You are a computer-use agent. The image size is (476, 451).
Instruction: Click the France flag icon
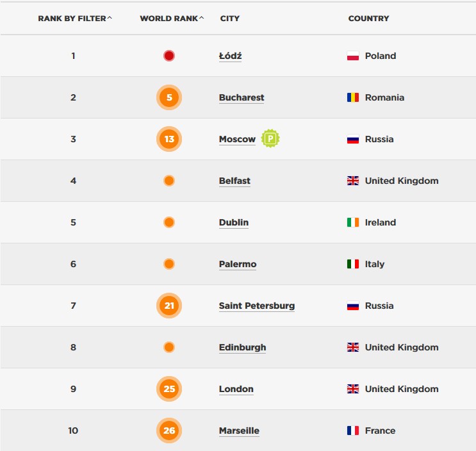pos(353,430)
